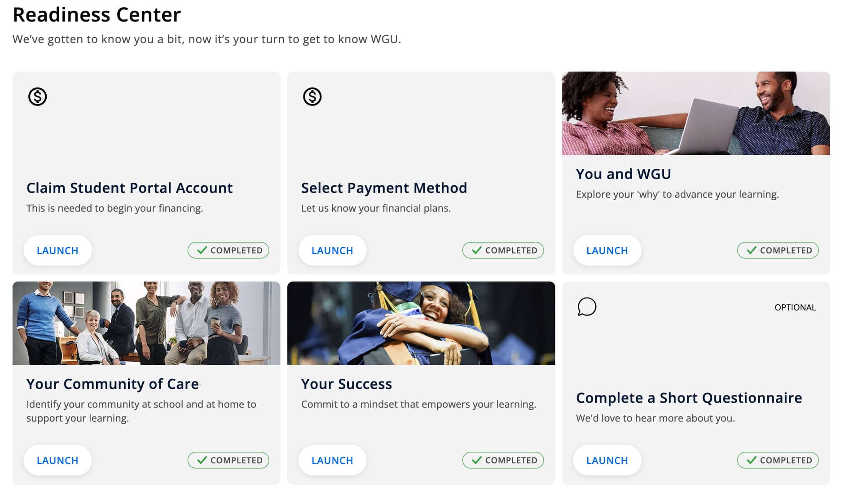Click the Optional label on Questionnaire card

tap(795, 307)
